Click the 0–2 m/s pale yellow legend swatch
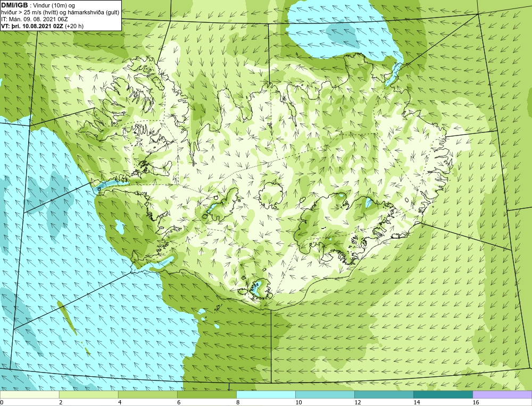532x406 pixels. point(29,394)
